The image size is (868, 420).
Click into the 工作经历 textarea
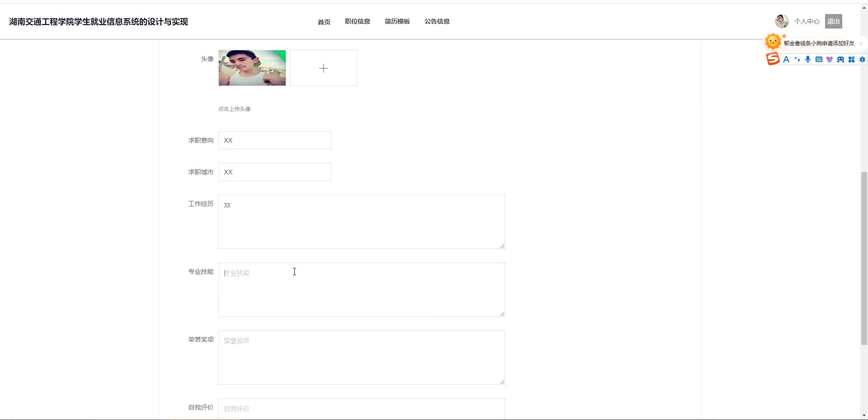pos(362,222)
